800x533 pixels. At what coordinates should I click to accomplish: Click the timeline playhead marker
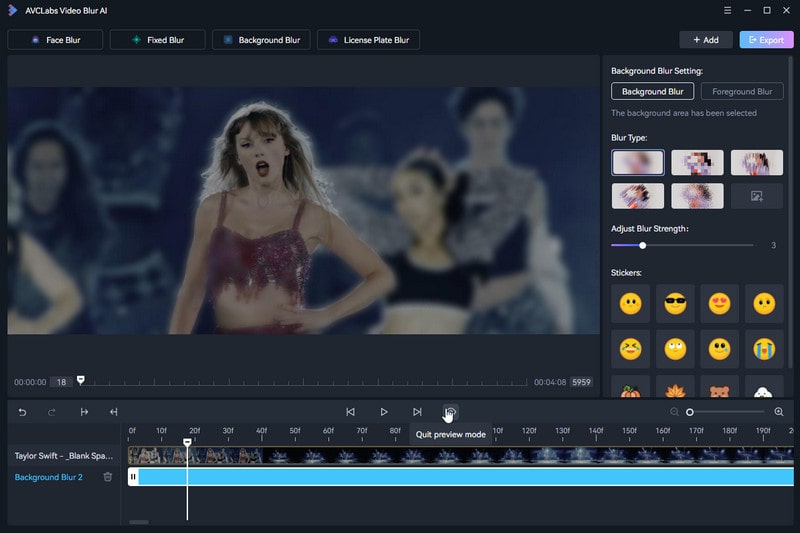click(x=187, y=442)
